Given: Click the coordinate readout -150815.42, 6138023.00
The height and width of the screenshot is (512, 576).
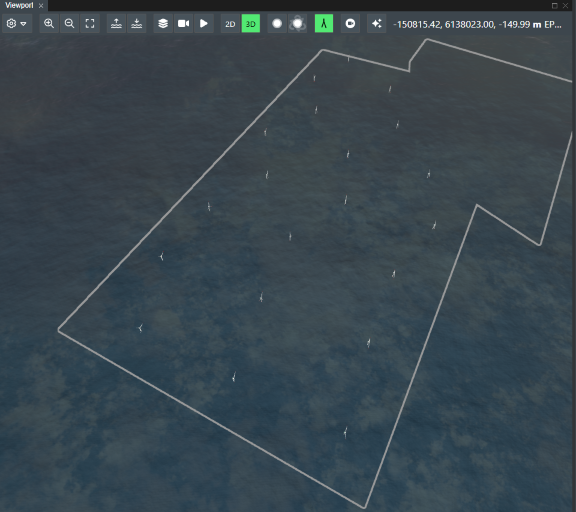Looking at the screenshot, I should pos(444,24).
